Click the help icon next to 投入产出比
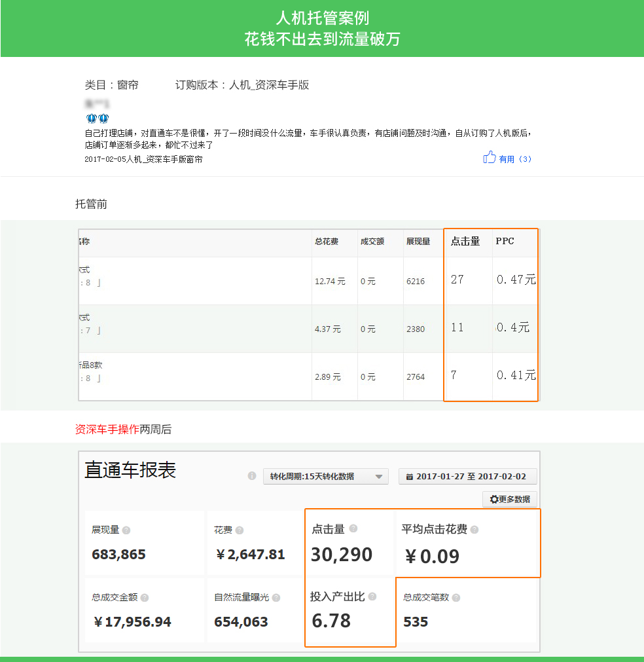Image resolution: width=644 pixels, height=662 pixels. click(372, 597)
